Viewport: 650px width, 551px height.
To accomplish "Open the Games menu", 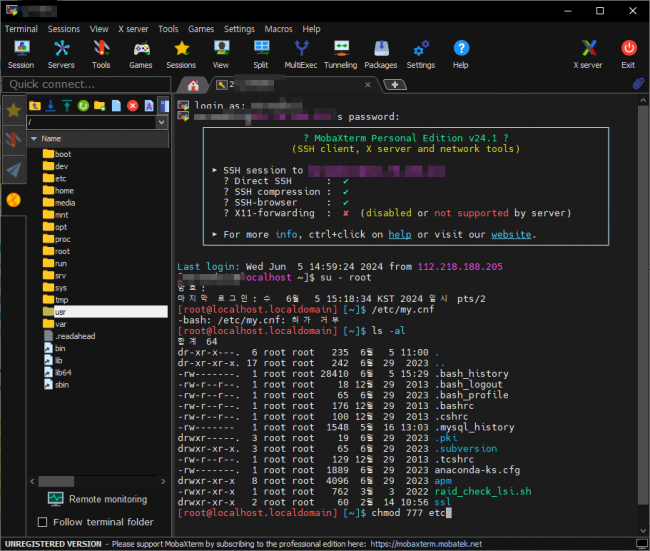I will (x=201, y=29).
